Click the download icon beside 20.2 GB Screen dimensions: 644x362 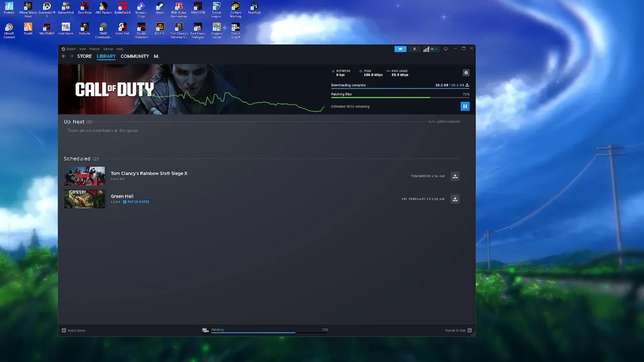pyautogui.click(x=467, y=85)
